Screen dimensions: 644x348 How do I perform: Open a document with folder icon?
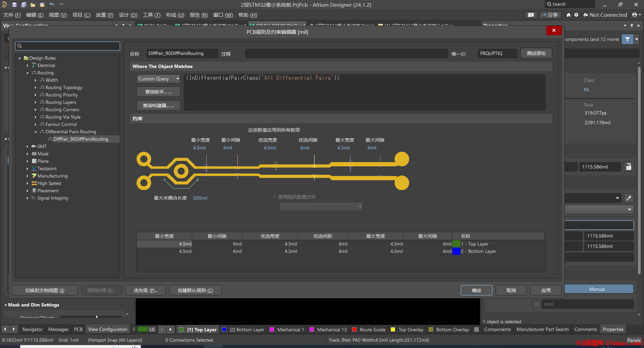[33, 5]
